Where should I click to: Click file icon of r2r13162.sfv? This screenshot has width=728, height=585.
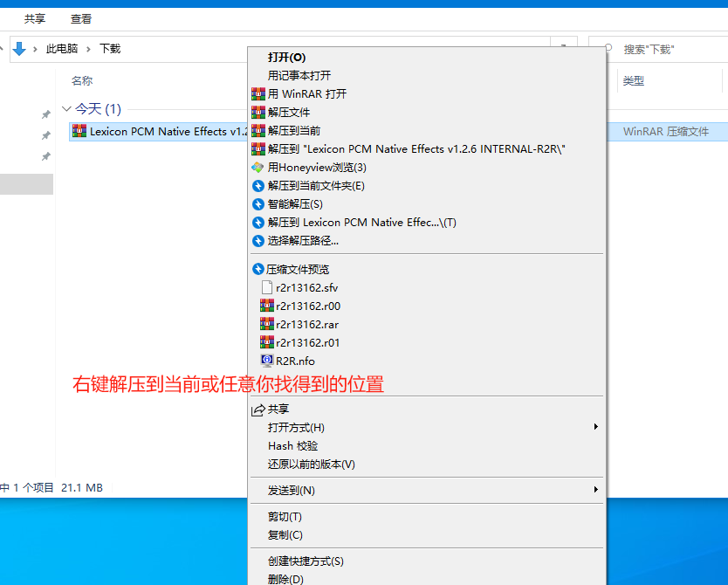click(x=267, y=287)
